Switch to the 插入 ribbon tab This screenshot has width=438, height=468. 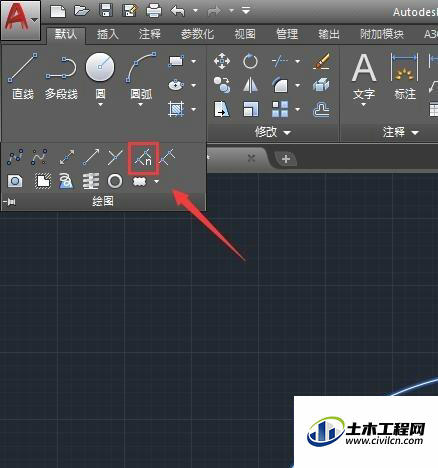tap(108, 34)
